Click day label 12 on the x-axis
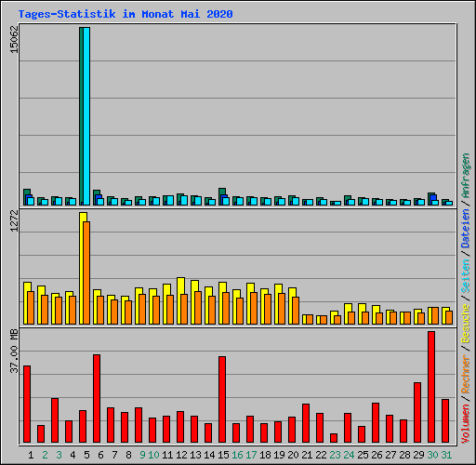 pos(181,455)
